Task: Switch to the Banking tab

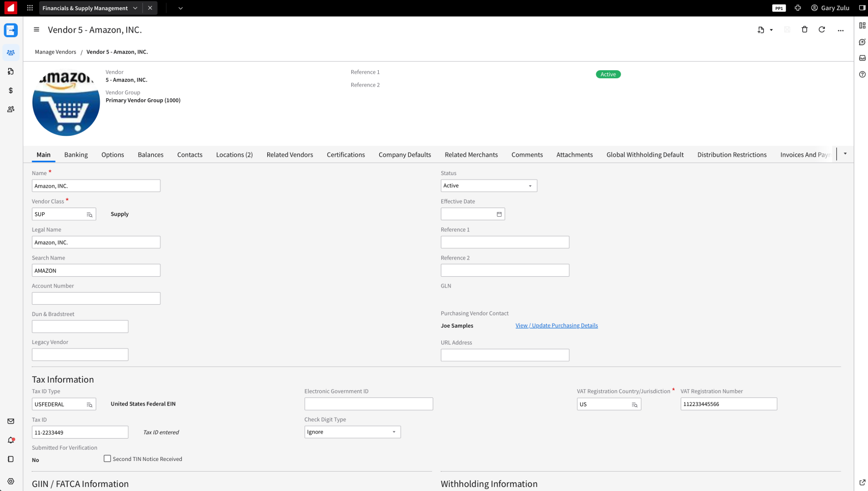Action: 76,155
